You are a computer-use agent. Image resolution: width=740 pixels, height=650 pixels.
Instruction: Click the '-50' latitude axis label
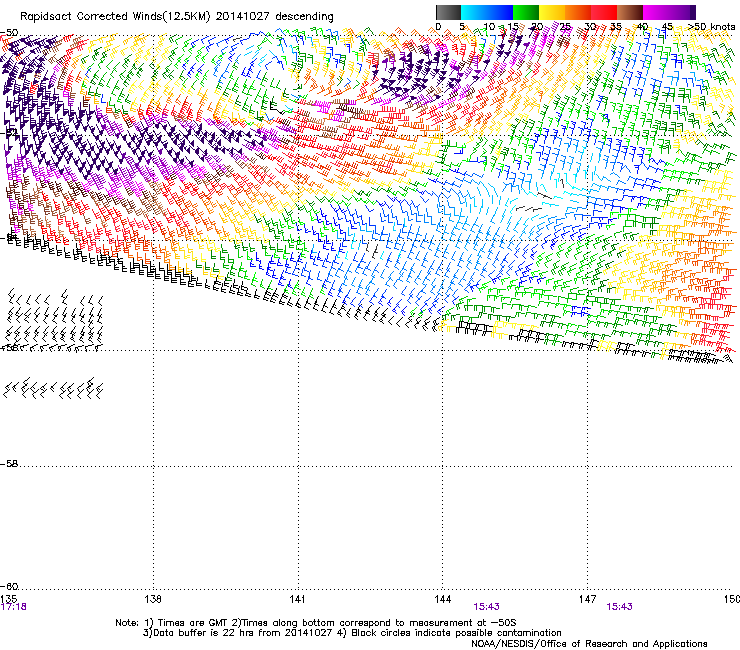[9, 33]
